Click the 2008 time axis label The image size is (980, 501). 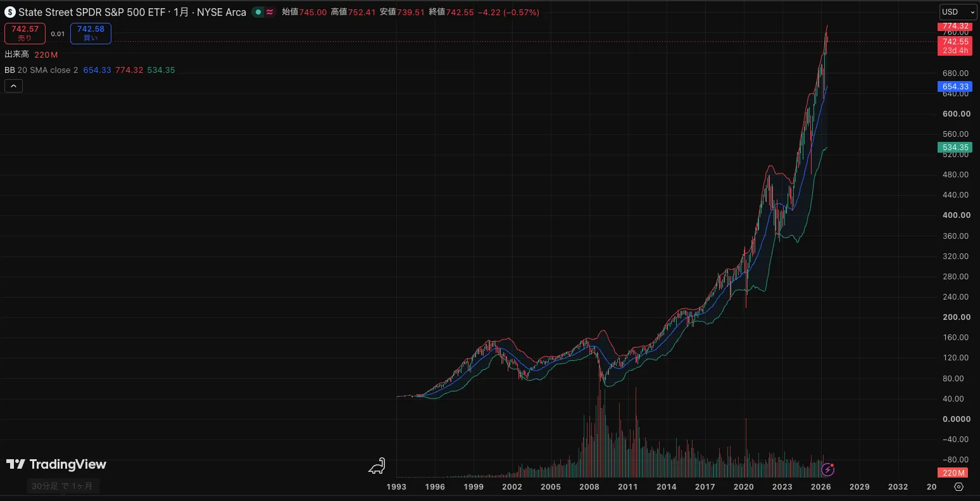[x=589, y=487]
